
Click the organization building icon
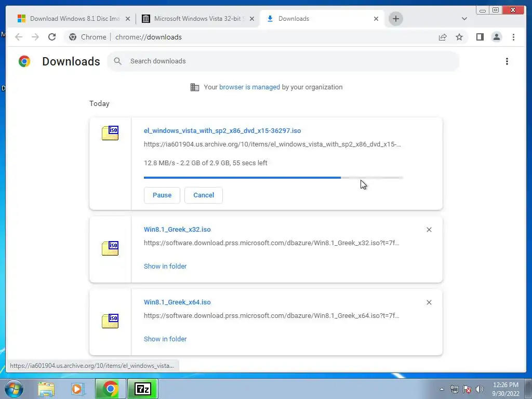(195, 87)
